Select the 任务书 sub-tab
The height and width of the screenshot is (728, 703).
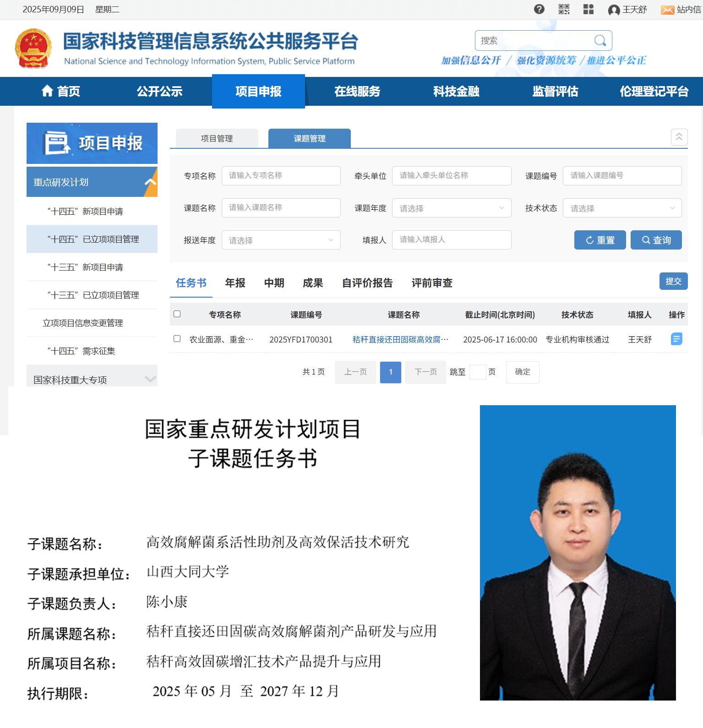(x=191, y=283)
